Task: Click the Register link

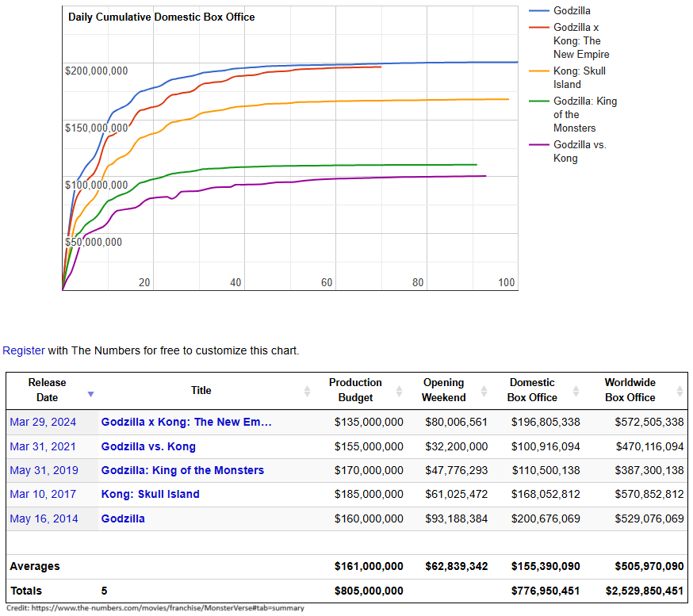Action: [x=23, y=350]
